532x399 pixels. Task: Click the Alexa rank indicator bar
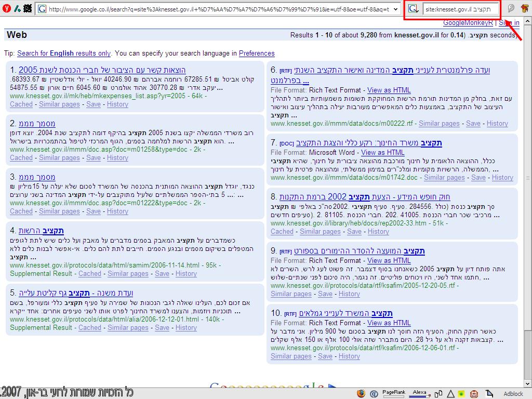coord(419,393)
